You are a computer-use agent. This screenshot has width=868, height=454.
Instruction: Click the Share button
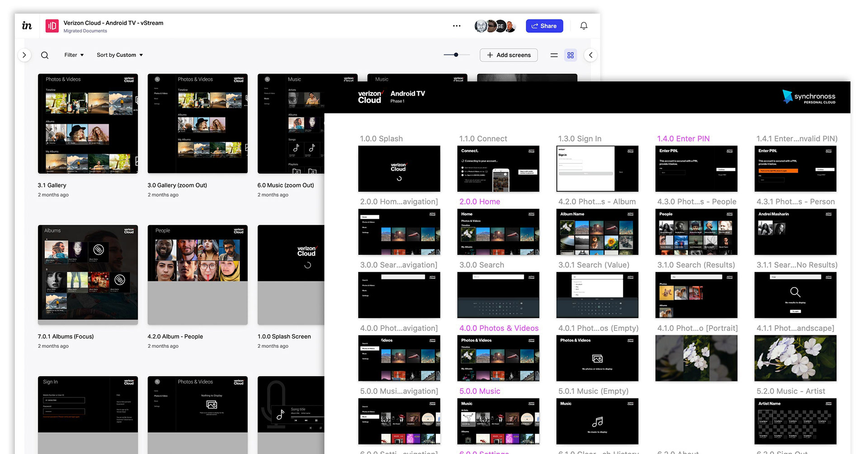pos(544,26)
